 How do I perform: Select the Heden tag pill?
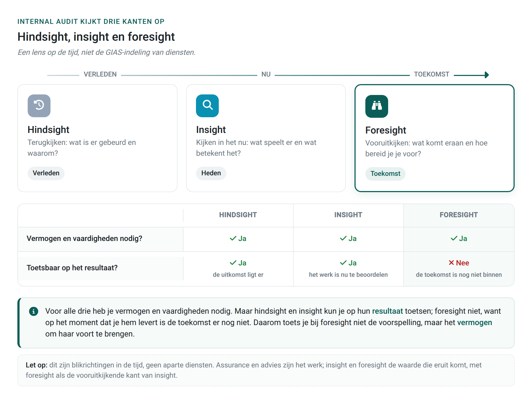[211, 173]
